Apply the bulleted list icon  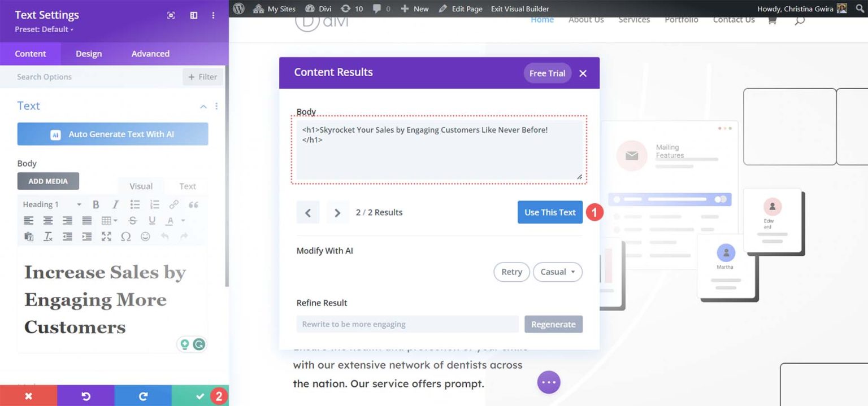pyautogui.click(x=134, y=204)
